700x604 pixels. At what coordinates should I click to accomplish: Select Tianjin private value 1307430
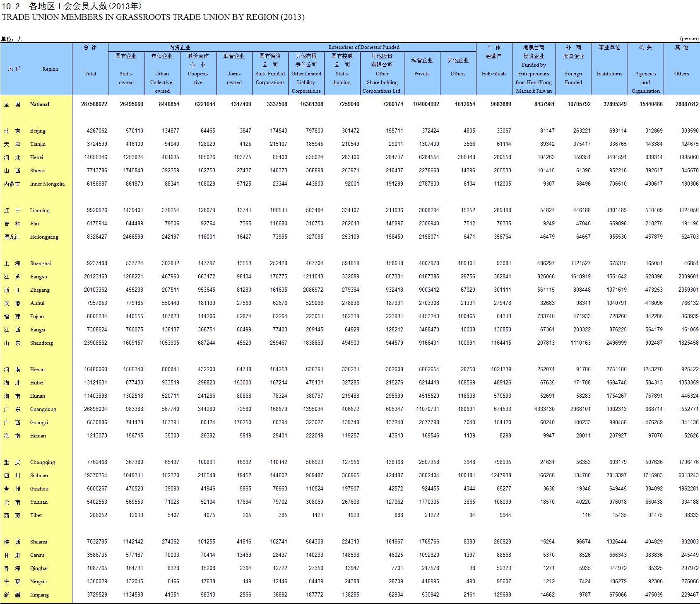pos(429,144)
